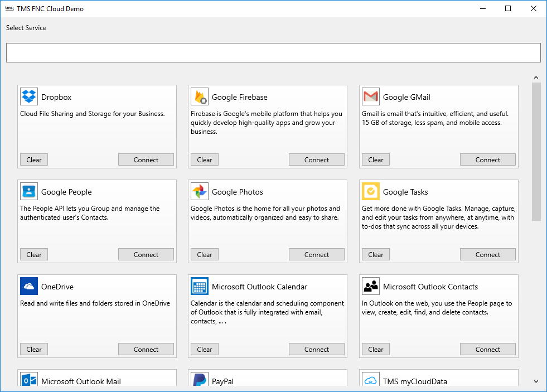Select the Google Photos card title
The width and height of the screenshot is (547, 392).
click(x=237, y=192)
